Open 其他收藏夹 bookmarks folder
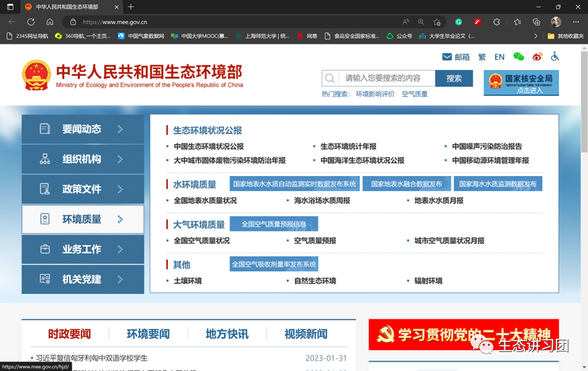The height and width of the screenshot is (371, 588). (566, 36)
